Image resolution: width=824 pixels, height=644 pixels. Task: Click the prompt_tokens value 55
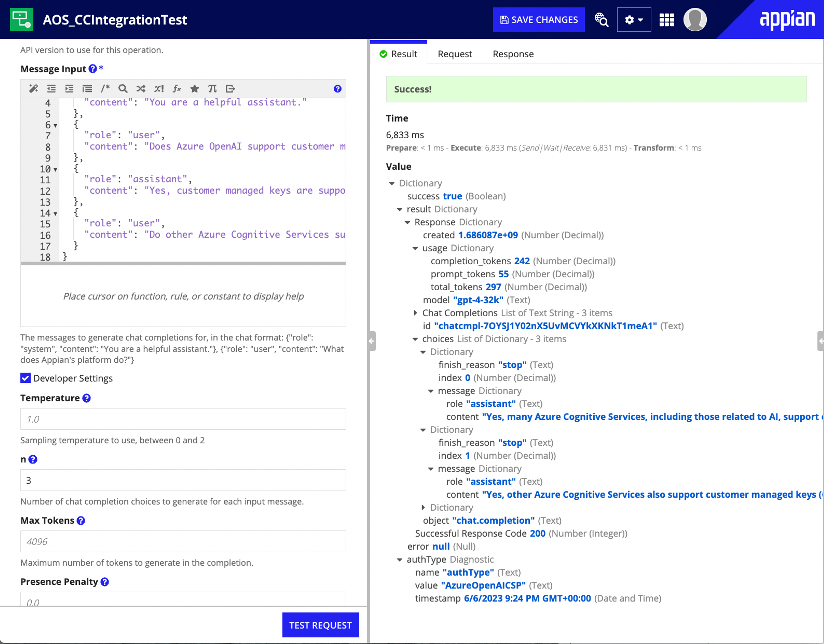click(503, 274)
